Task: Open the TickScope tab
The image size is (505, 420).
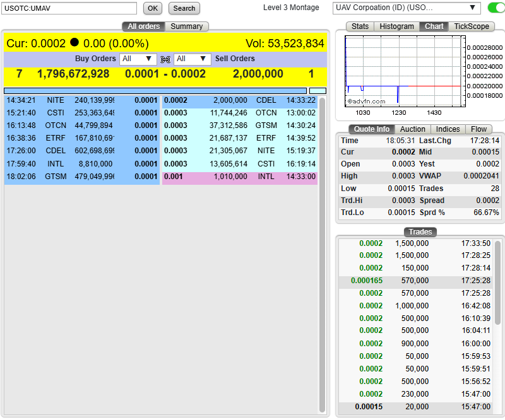Action: click(471, 26)
